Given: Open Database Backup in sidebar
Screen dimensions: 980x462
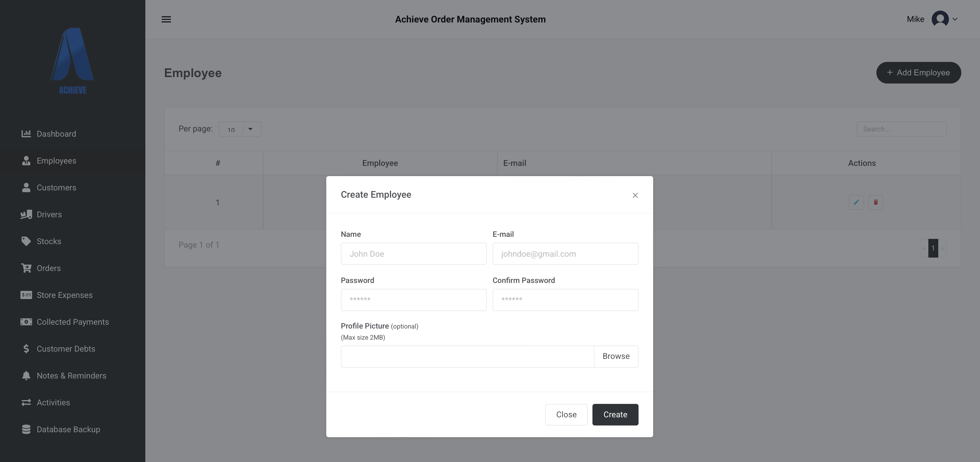Looking at the screenshot, I should [68, 430].
